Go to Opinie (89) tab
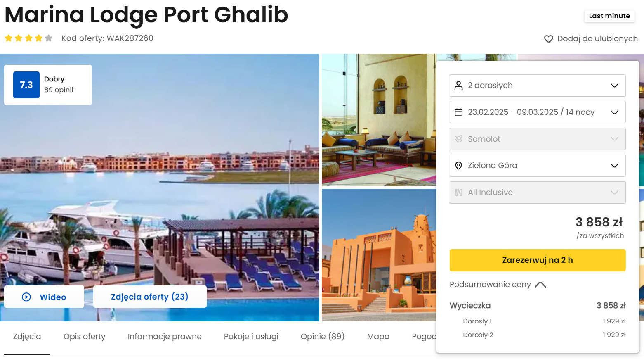The image size is (644, 359). coord(323,337)
